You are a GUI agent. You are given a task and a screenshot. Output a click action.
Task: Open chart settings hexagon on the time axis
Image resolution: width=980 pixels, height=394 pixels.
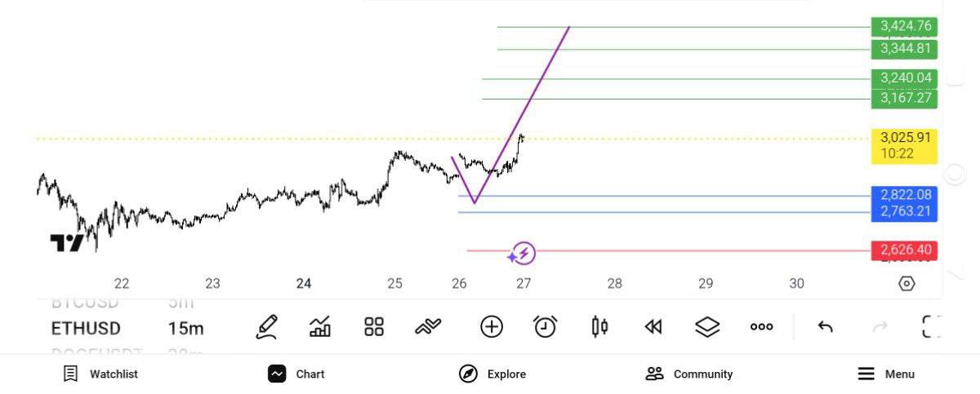tap(906, 284)
